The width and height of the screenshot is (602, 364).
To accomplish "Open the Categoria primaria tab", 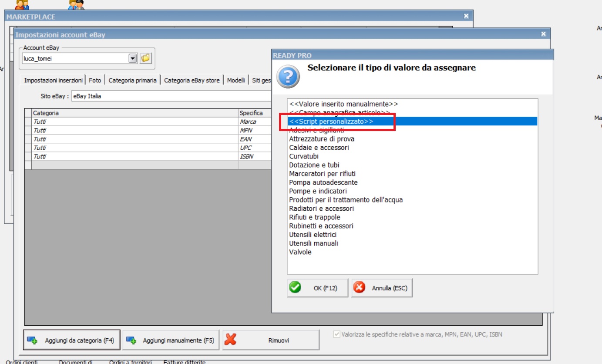I will point(132,80).
